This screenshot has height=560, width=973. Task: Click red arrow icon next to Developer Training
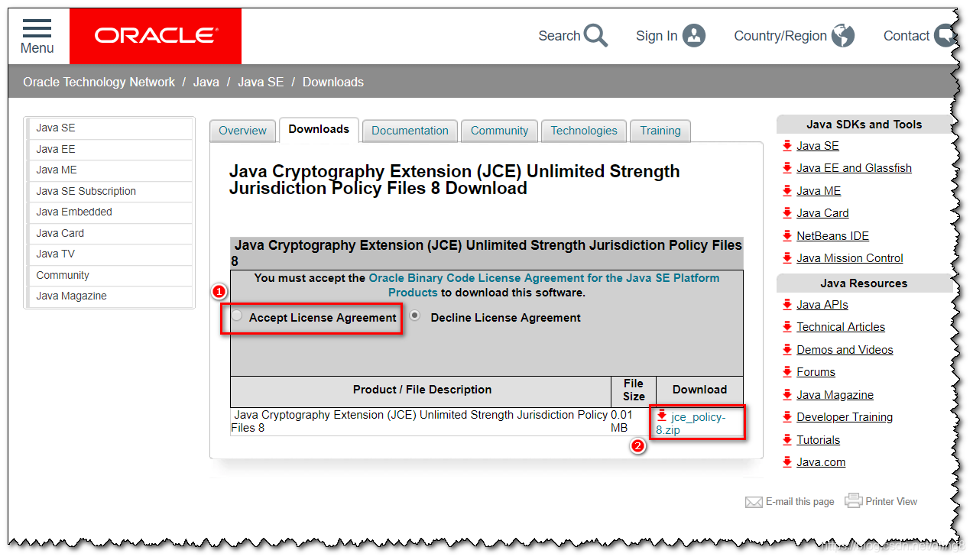click(787, 416)
